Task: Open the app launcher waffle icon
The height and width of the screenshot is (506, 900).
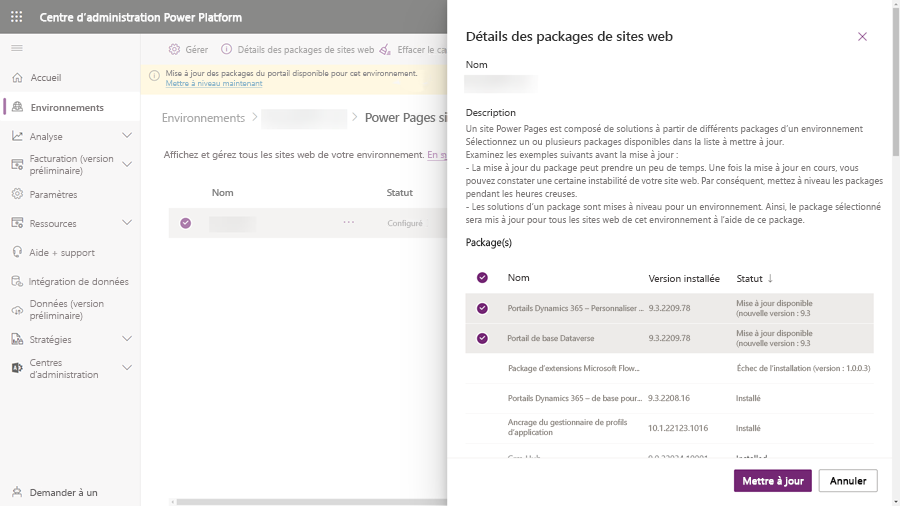Action: point(17,17)
